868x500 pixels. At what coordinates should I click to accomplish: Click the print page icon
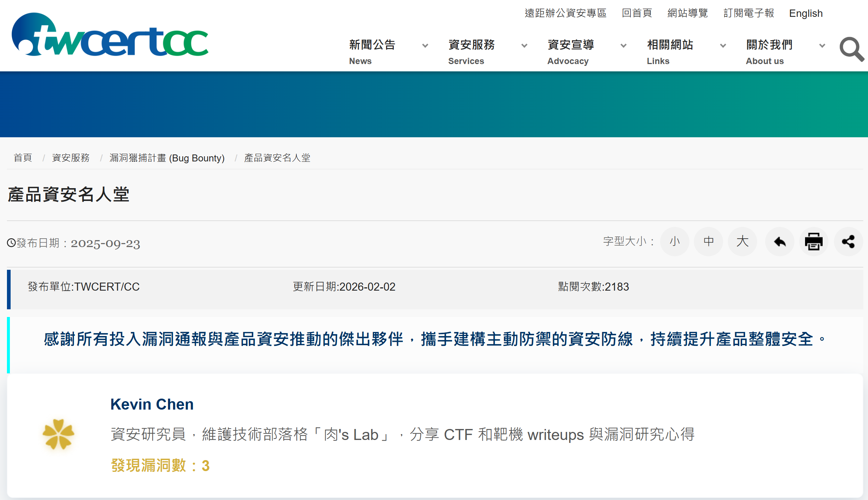(x=813, y=242)
